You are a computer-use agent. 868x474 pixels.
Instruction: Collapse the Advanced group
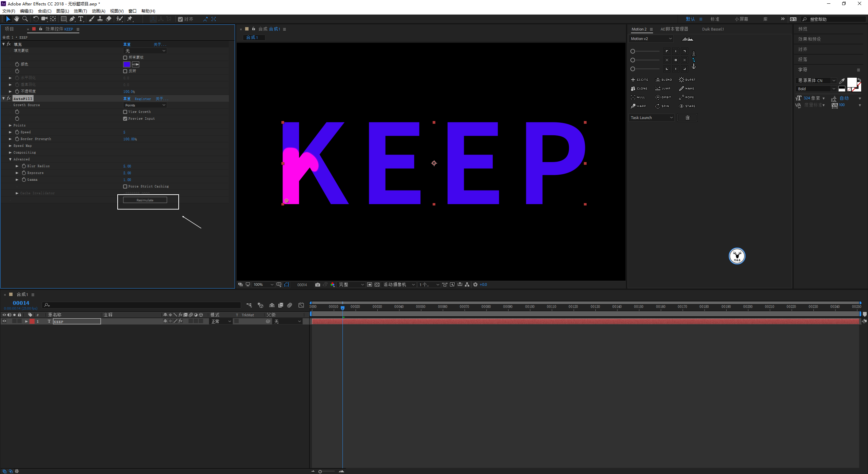(10, 159)
